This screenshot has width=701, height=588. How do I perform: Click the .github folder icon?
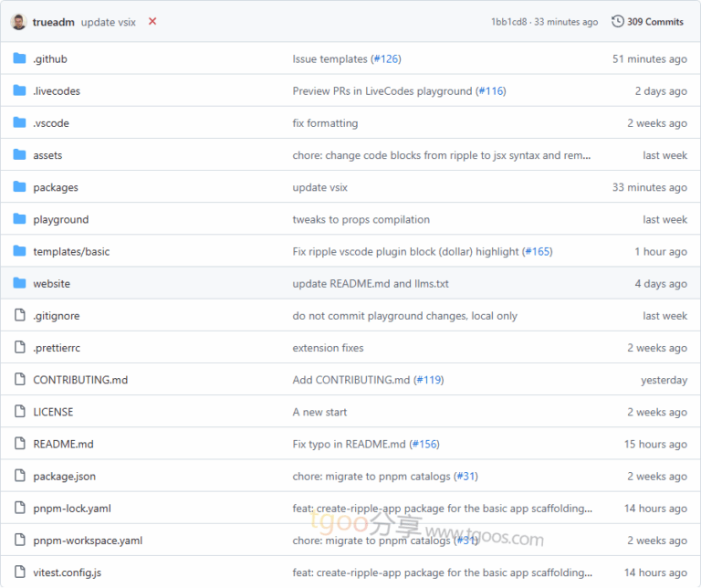tap(20, 59)
